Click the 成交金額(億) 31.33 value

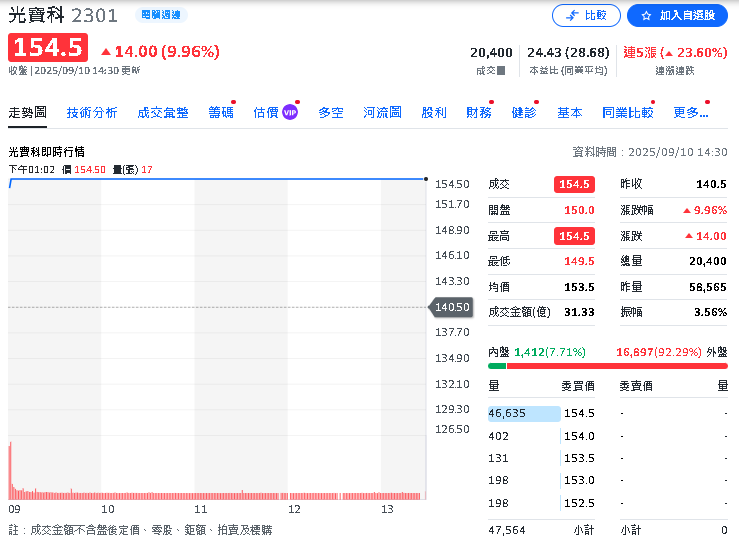click(x=579, y=312)
